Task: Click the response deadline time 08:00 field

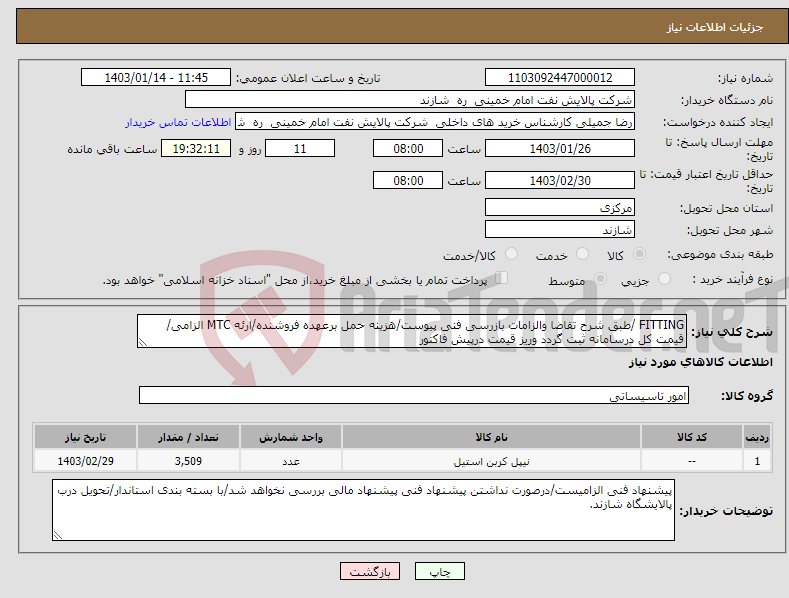Action: click(408, 148)
